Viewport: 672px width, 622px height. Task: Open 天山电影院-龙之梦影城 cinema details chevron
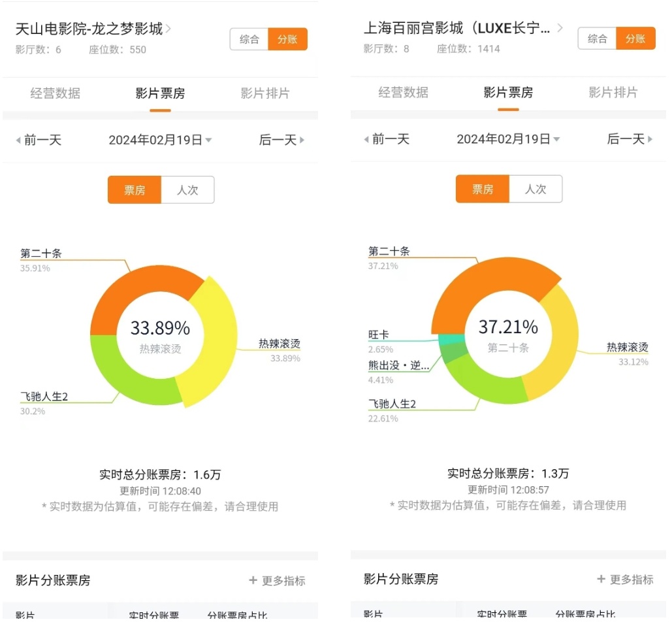click(169, 29)
